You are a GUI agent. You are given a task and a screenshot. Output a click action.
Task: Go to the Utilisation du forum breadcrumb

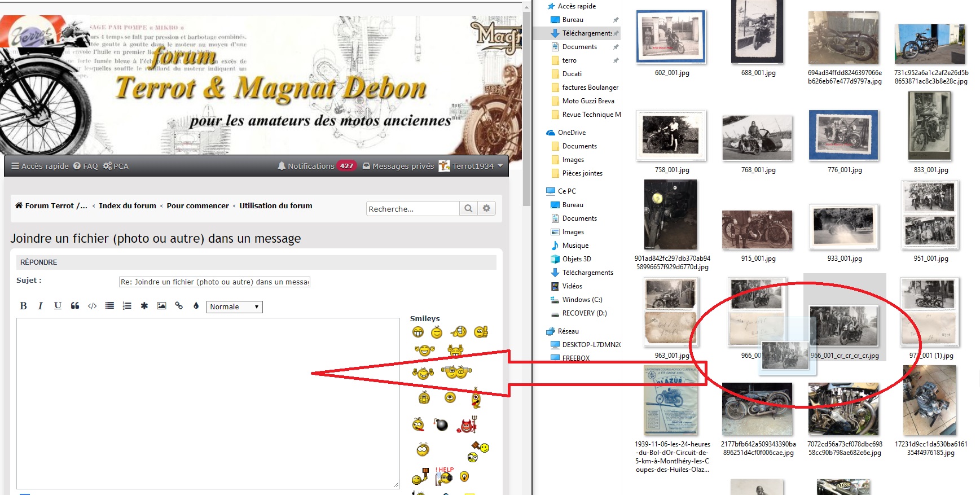(x=276, y=205)
